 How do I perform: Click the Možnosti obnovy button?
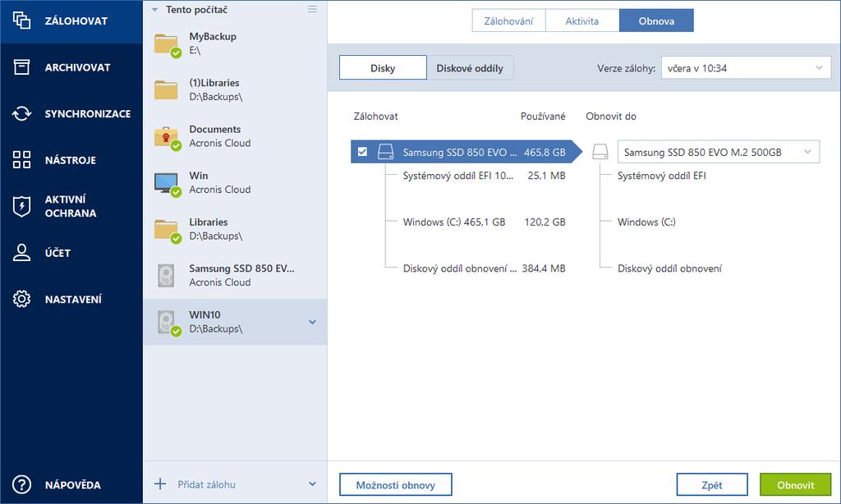(x=396, y=484)
